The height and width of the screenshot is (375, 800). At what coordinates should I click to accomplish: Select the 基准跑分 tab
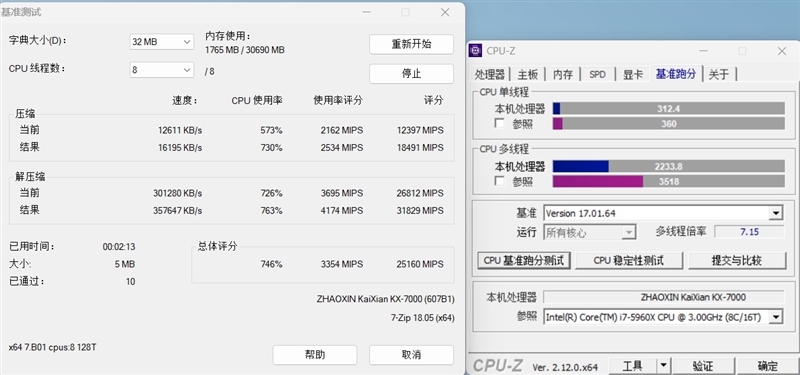tap(676, 73)
